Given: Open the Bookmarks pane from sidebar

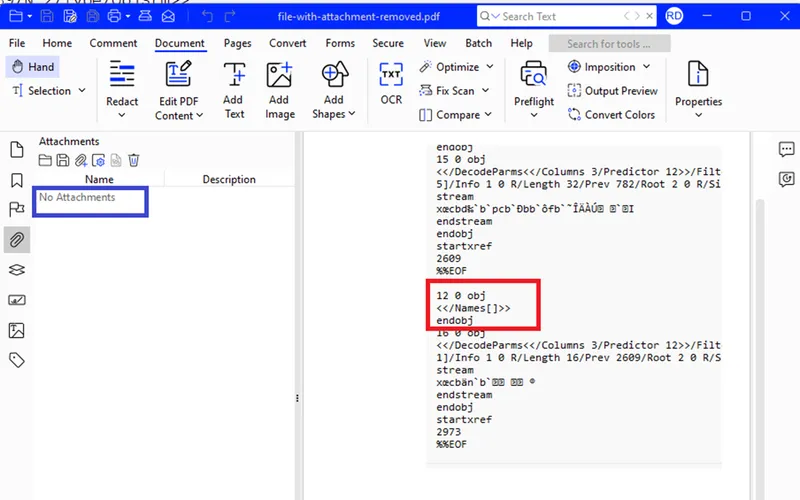Looking at the screenshot, I should coord(17,180).
